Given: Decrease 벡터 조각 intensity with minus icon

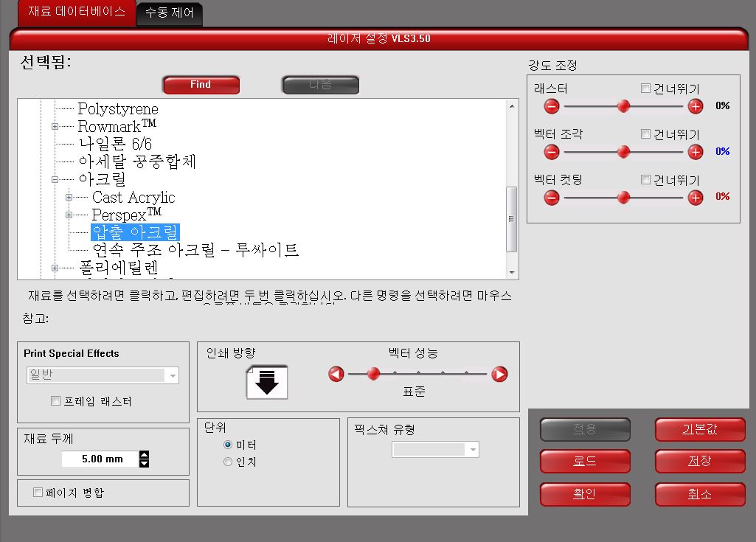Looking at the screenshot, I should 552,152.
